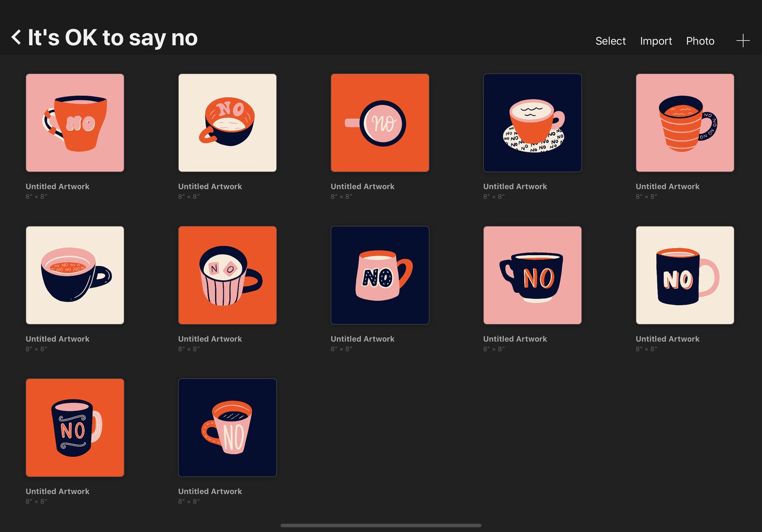Open navy artwork with pink NO mug
The width and height of the screenshot is (762, 532).
(380, 275)
